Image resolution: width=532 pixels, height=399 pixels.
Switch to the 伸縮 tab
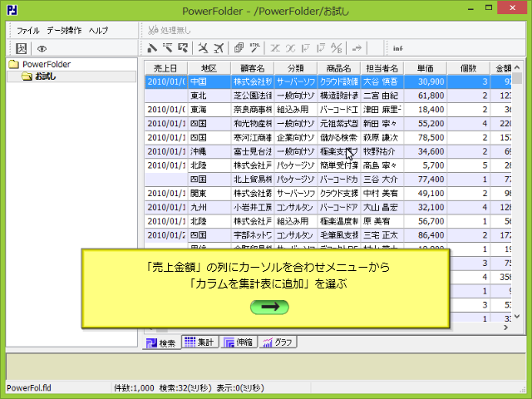[x=239, y=342]
